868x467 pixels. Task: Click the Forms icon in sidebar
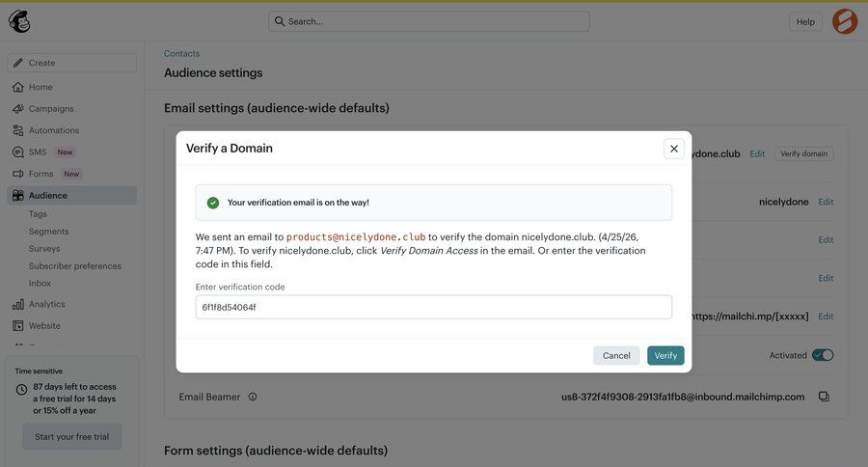[18, 174]
